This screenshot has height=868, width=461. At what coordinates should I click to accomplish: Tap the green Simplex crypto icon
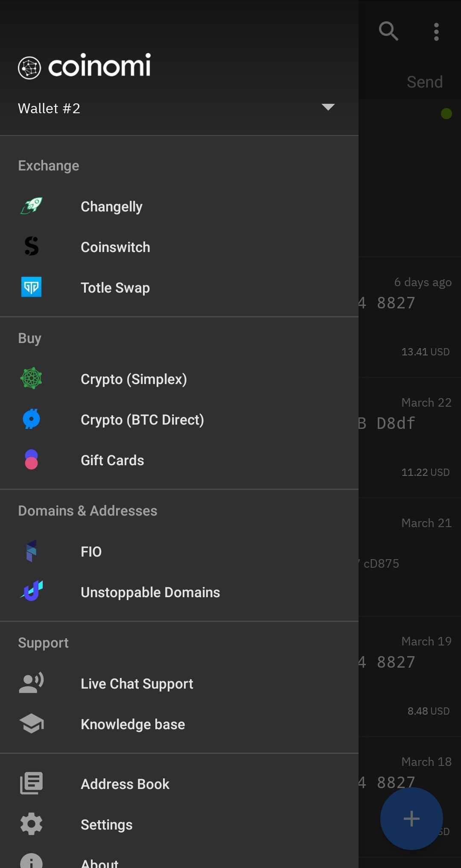pyautogui.click(x=32, y=378)
